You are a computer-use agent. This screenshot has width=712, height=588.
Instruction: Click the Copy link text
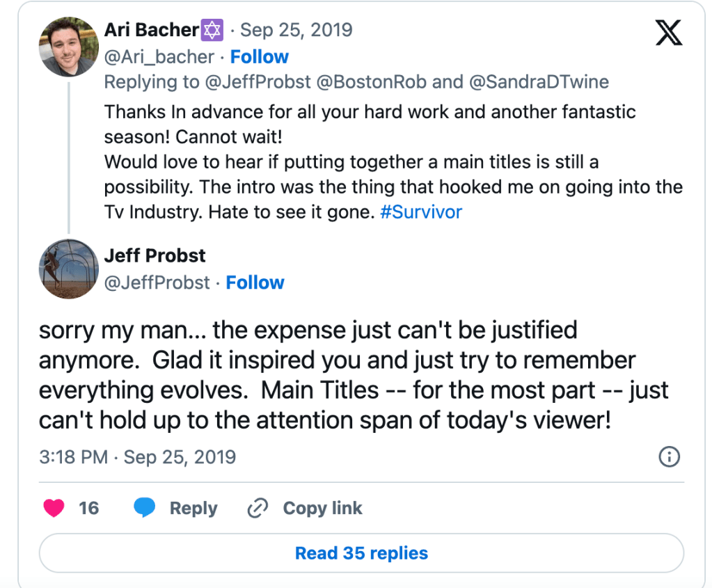click(x=322, y=509)
